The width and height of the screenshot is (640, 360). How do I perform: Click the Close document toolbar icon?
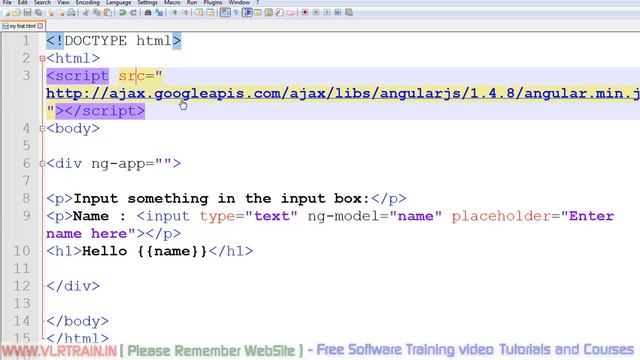(50, 13)
